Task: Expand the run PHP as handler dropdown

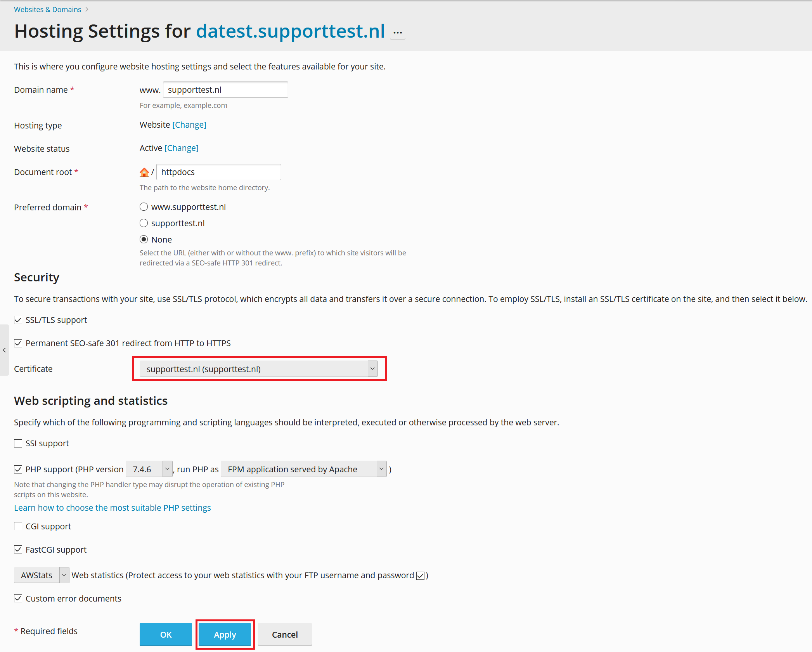Action: click(304, 470)
